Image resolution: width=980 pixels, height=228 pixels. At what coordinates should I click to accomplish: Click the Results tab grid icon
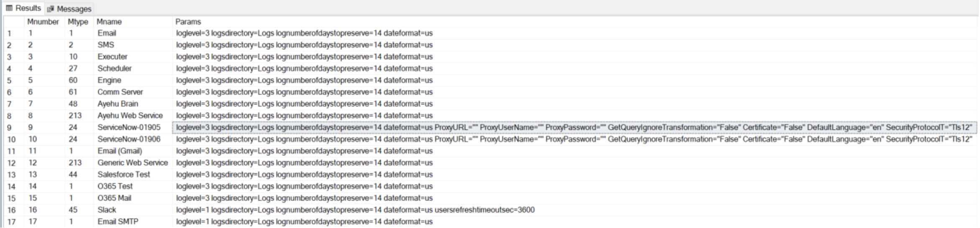click(x=10, y=8)
